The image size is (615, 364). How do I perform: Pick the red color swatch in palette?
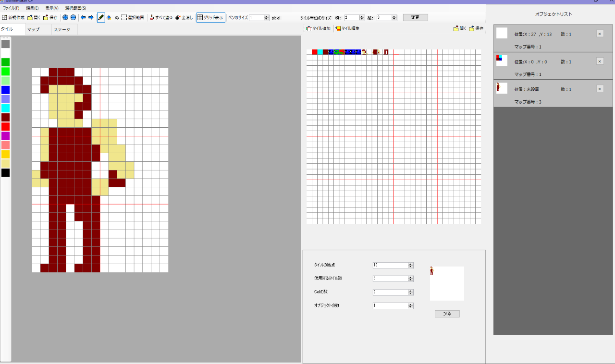tap(5, 126)
